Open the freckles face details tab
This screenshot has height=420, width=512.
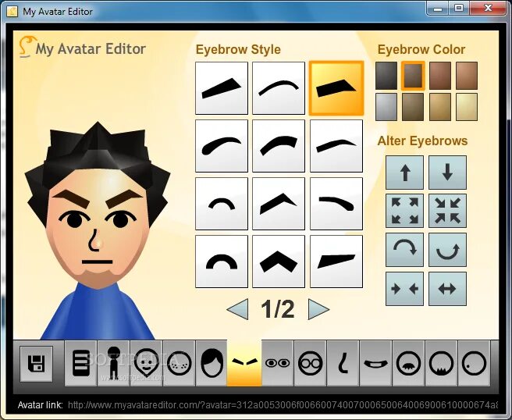(x=179, y=363)
